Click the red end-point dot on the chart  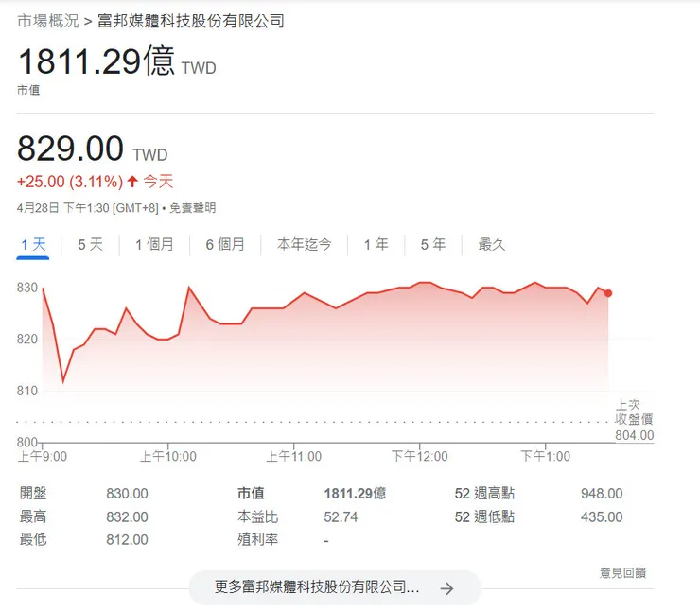click(x=608, y=293)
